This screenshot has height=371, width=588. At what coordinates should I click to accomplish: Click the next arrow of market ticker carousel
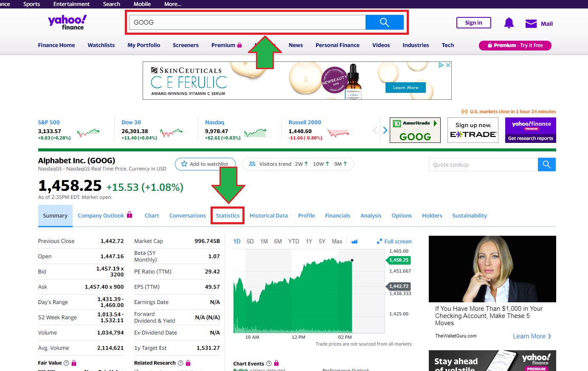(x=385, y=130)
